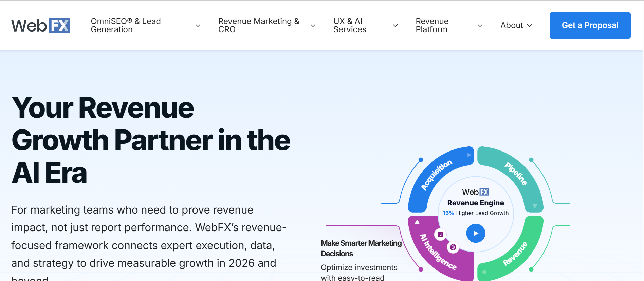644x281 pixels.
Task: Expand the UX & AI Services chevron
Action: coord(395,26)
